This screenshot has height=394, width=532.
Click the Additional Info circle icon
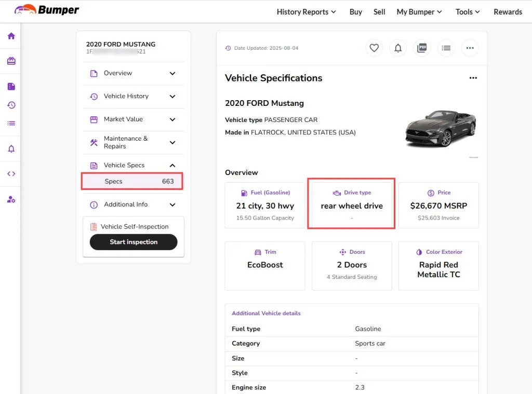pyautogui.click(x=94, y=205)
